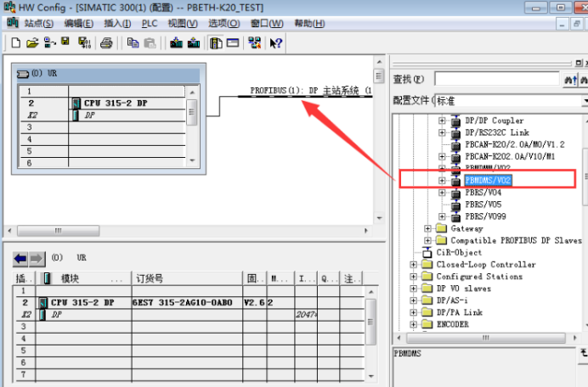Save the configuration with the floppy icon
588x387 pixels.
[65, 42]
